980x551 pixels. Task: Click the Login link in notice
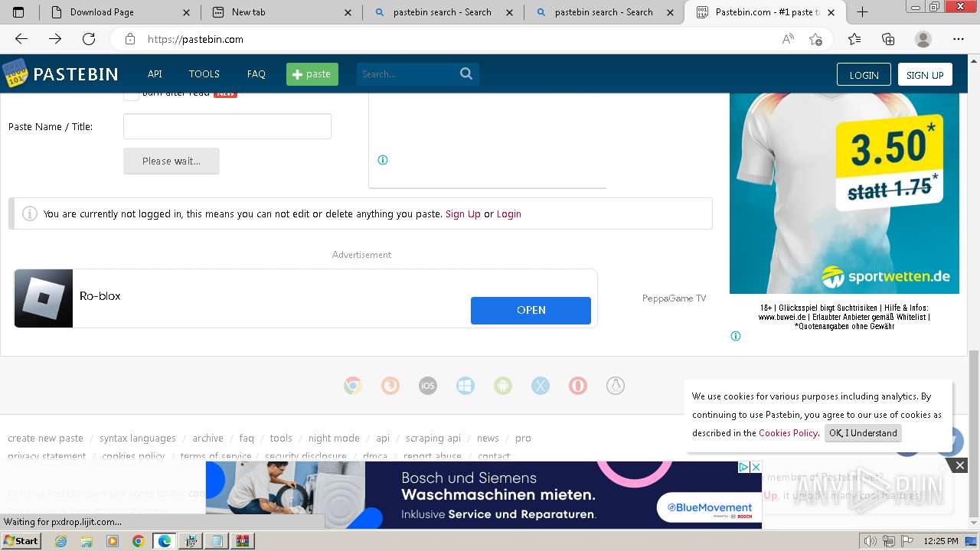[x=509, y=214]
